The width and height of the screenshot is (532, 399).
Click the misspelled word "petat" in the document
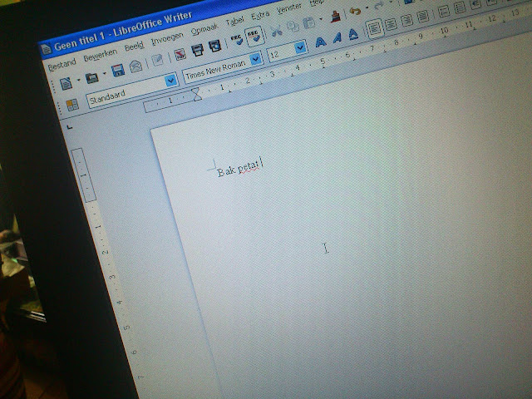(249, 168)
